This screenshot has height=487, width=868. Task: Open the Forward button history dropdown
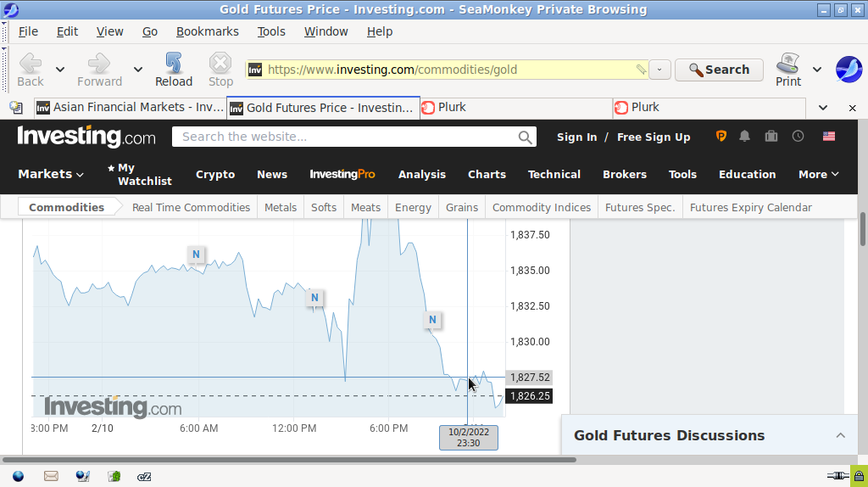pyautogui.click(x=138, y=70)
